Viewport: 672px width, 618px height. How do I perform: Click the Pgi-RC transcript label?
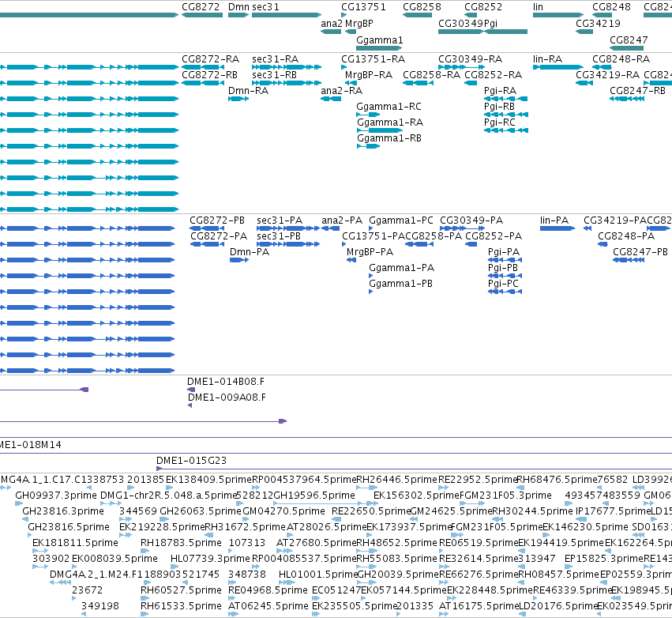click(x=499, y=122)
